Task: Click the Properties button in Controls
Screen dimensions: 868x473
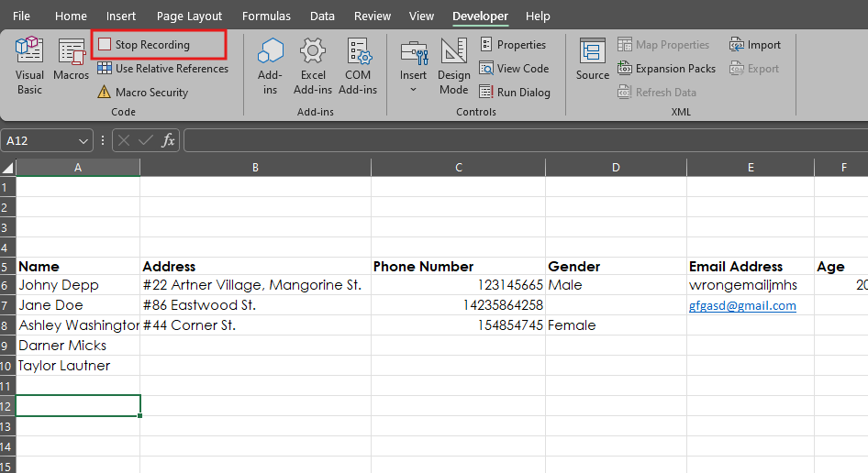Action: point(513,45)
